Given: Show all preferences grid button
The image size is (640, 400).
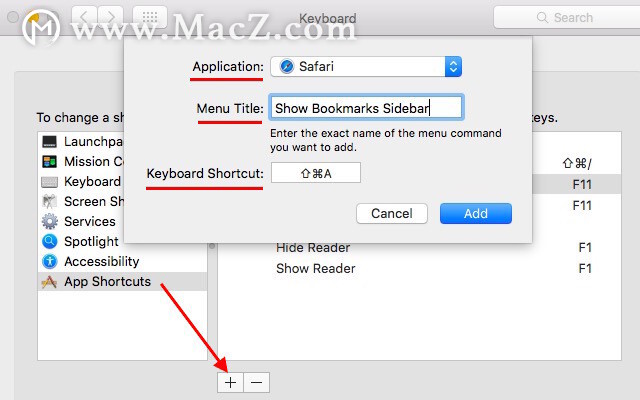Looking at the screenshot, I should 150,17.
